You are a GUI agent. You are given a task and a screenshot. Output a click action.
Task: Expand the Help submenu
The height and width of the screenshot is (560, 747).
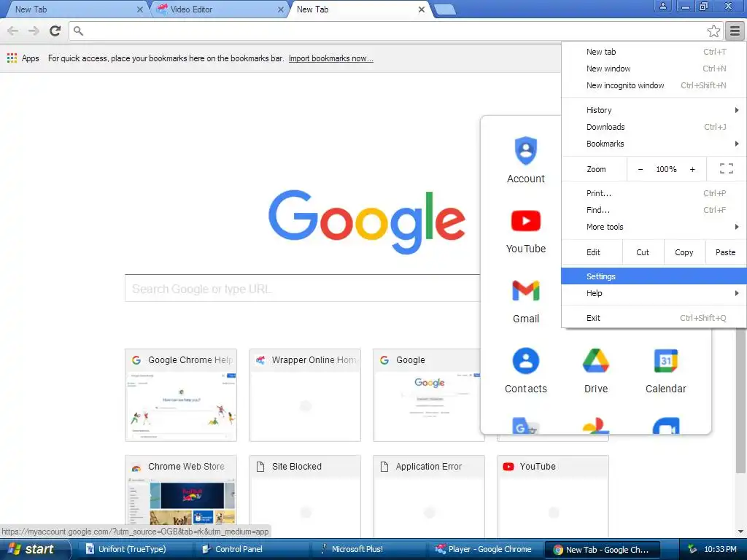[x=654, y=293]
